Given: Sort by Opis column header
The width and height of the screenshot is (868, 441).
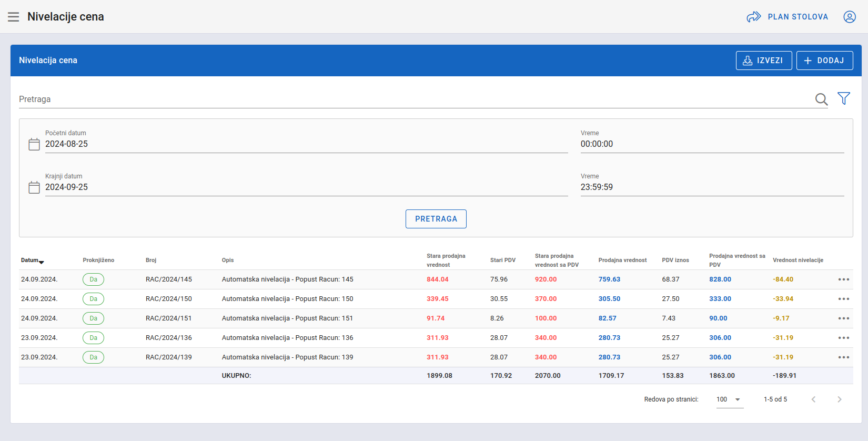Looking at the screenshot, I should [228, 260].
